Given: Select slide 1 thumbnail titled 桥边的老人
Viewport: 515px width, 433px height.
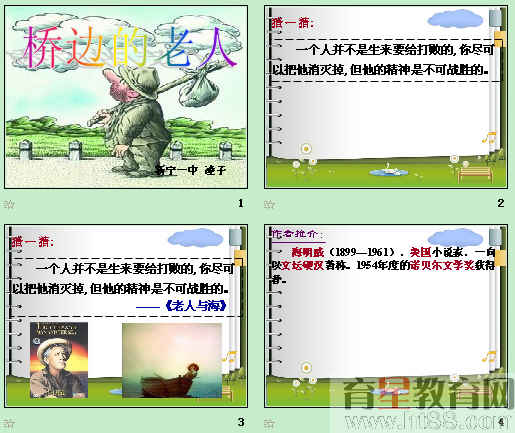Looking at the screenshot, I should click(x=126, y=97).
